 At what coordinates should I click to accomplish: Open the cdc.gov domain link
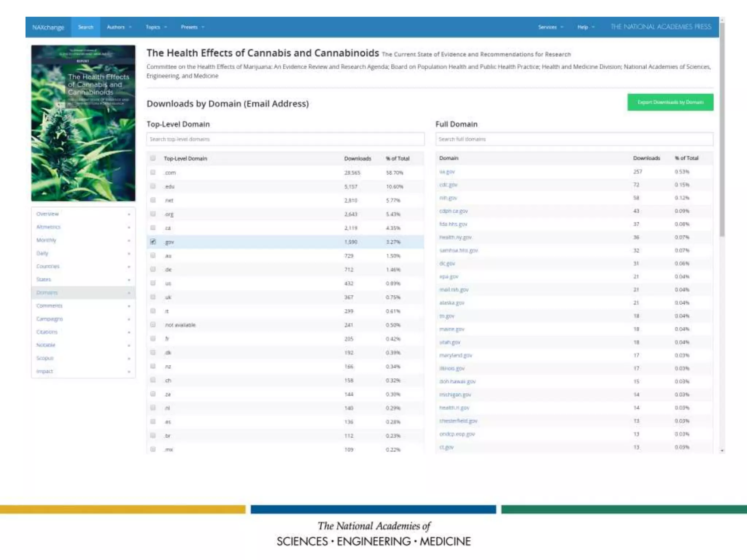pyautogui.click(x=448, y=185)
